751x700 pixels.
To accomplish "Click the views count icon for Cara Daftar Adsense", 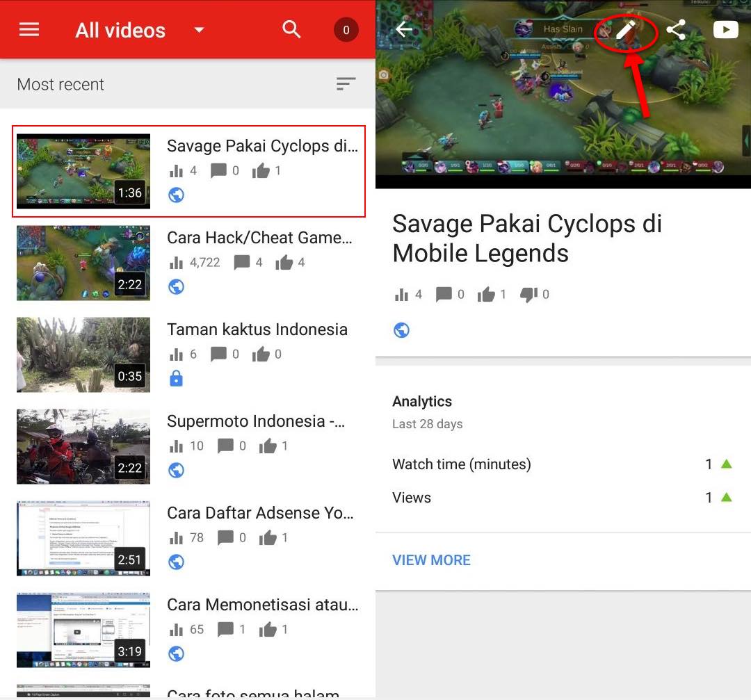I will (x=176, y=538).
